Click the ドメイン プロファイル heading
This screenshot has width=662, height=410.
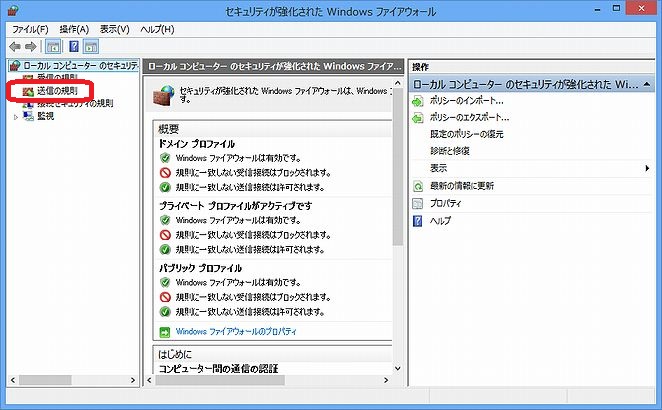click(x=197, y=144)
